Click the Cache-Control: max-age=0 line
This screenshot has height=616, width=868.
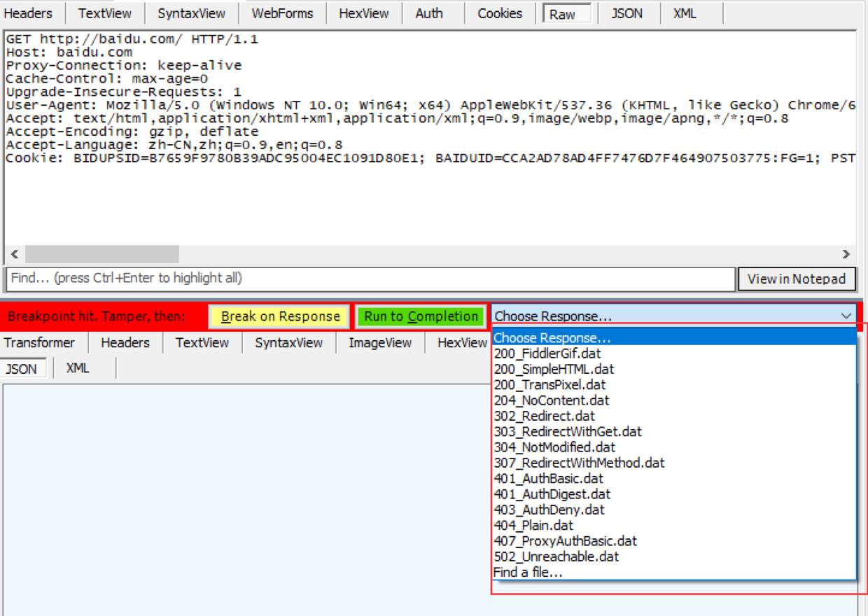pos(107,78)
